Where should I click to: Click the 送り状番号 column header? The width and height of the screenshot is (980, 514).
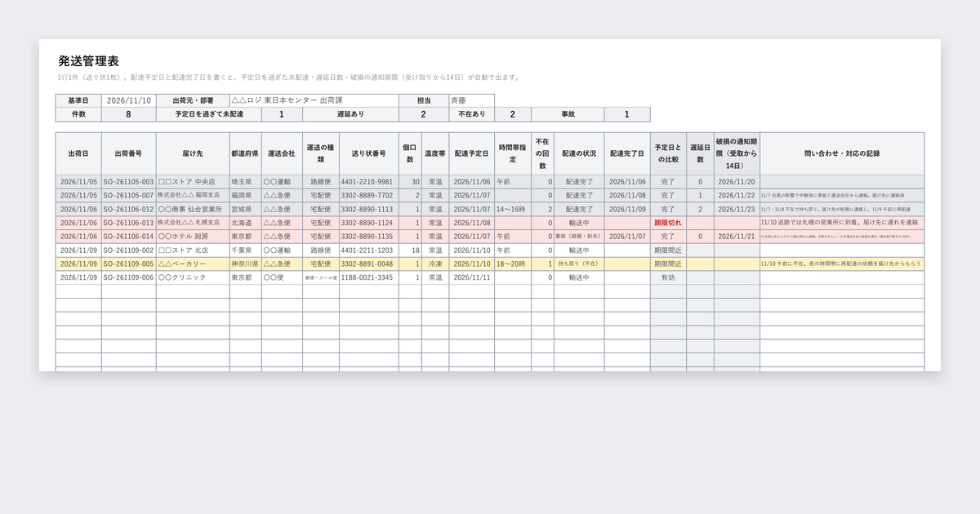pos(368,153)
